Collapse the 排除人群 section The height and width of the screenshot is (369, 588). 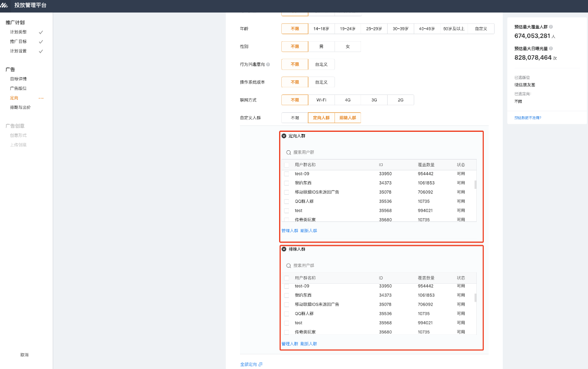click(x=284, y=249)
